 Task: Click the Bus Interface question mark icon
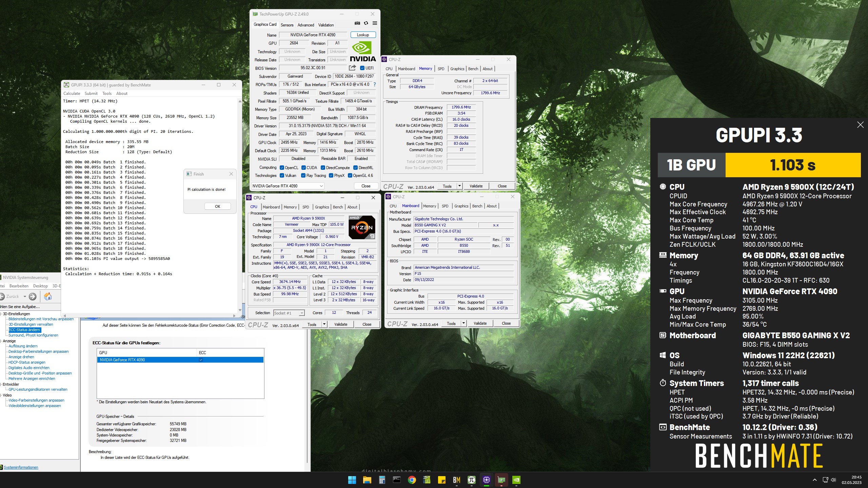pyautogui.click(x=374, y=84)
